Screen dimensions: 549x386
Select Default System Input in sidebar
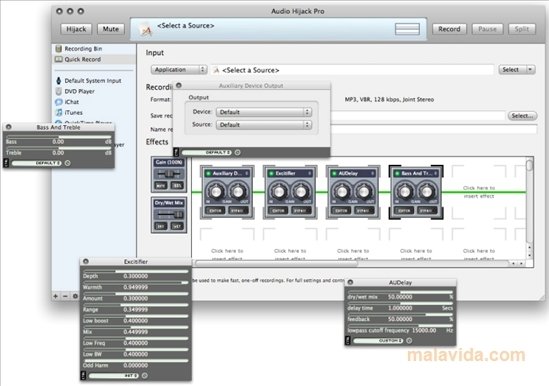coord(93,81)
